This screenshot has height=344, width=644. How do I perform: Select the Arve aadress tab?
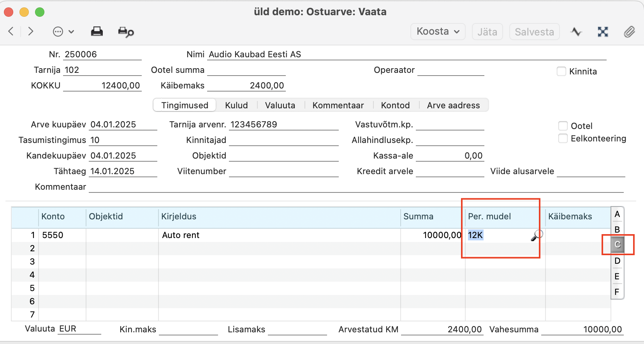[453, 105]
